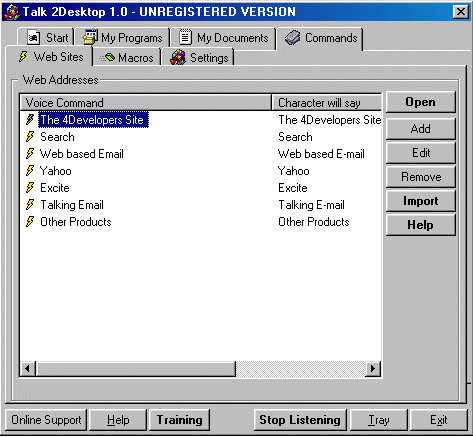
Task: Click the Voice Command column header
Action: [146, 103]
